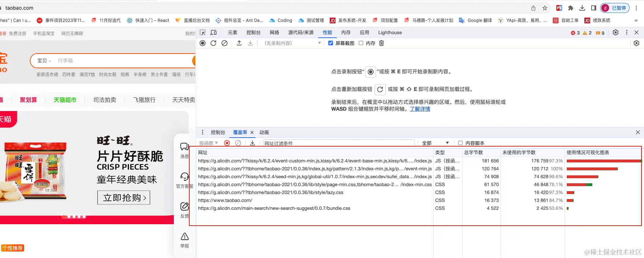
Task: Select https://www.taobao.com/ coverage row
Action: click(x=419, y=201)
